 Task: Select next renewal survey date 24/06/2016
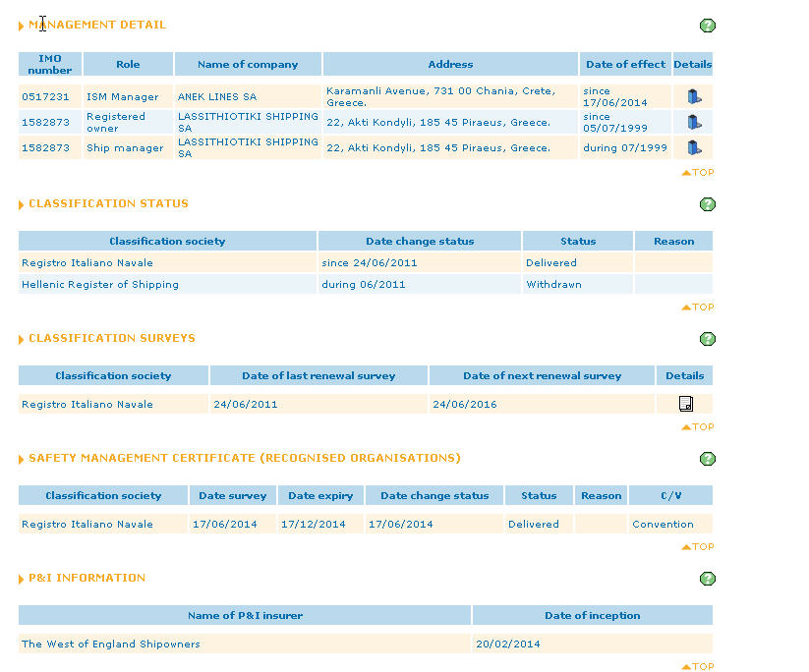coord(465,404)
